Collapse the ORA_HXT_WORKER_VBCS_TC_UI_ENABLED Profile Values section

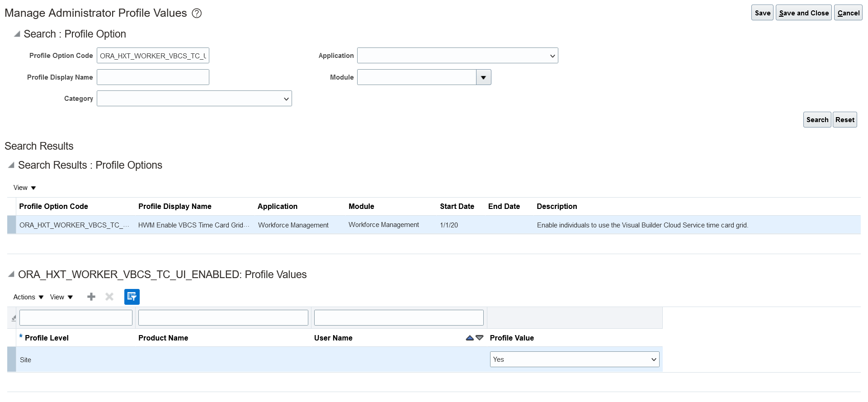11,274
